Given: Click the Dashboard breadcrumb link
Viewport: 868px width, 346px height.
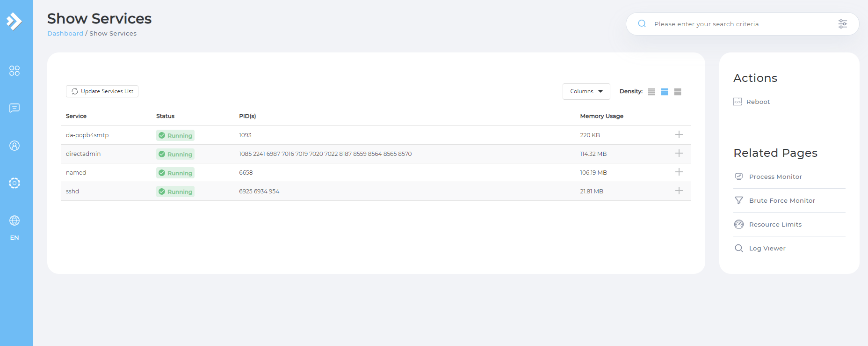Looking at the screenshot, I should click(65, 33).
